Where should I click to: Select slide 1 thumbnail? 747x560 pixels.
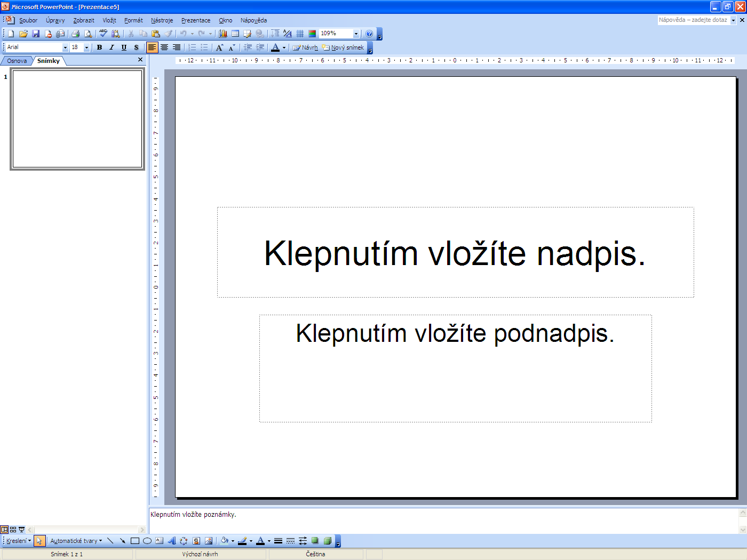pos(77,119)
